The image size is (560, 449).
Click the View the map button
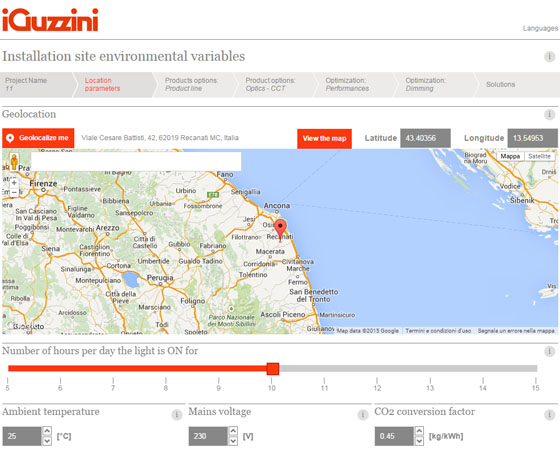pos(324,138)
